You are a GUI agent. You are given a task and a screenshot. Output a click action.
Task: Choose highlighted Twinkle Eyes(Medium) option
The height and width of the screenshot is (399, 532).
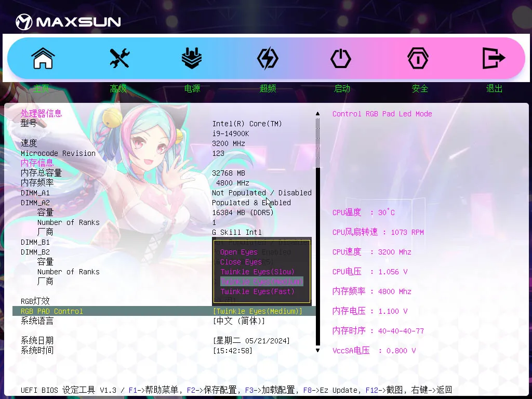click(x=262, y=282)
